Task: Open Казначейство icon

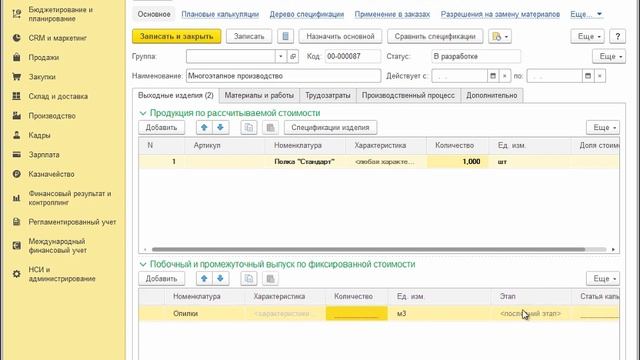Action: (x=16, y=174)
